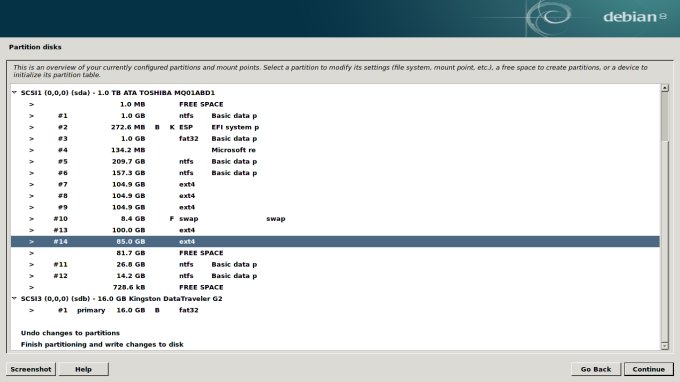This screenshot has width=680, height=382.
Task: Select partition #2 272.6 MB ESP
Action: [x=335, y=127]
